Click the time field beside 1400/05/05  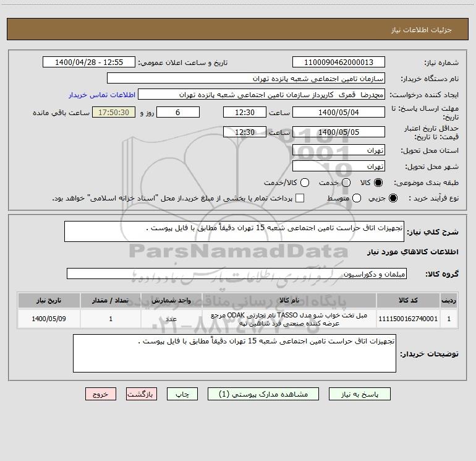245,132
